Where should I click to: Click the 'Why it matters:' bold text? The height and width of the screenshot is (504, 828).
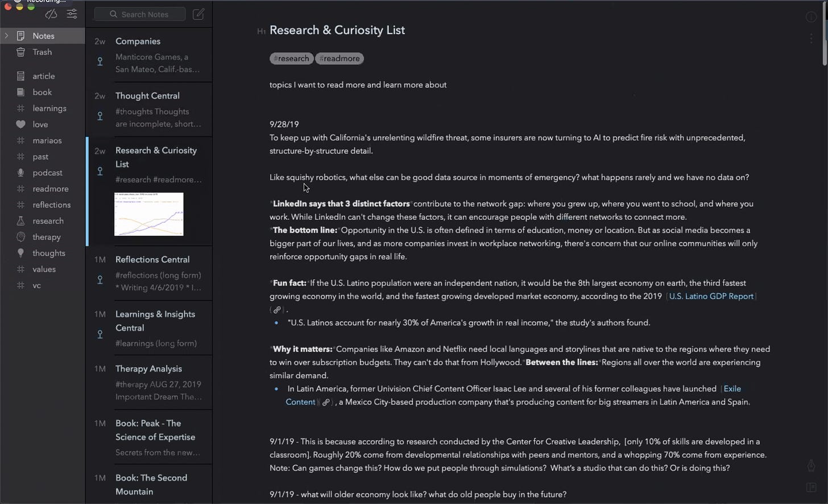[303, 349]
